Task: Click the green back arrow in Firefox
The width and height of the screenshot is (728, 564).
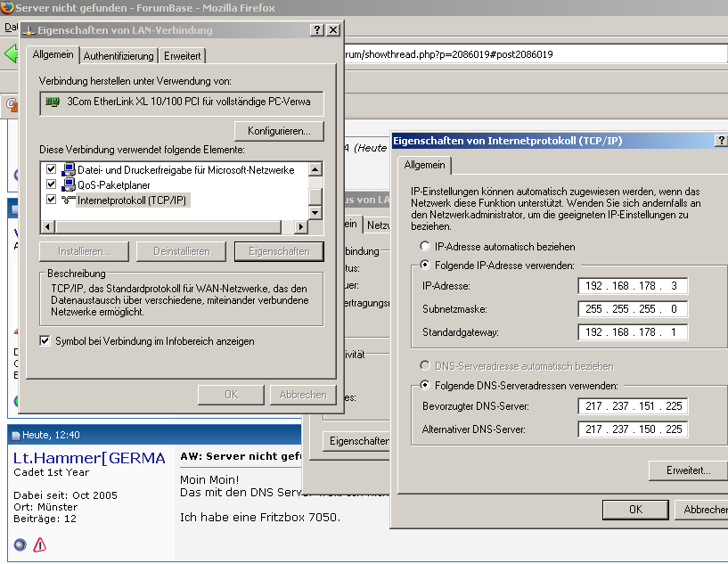Action: 11,53
